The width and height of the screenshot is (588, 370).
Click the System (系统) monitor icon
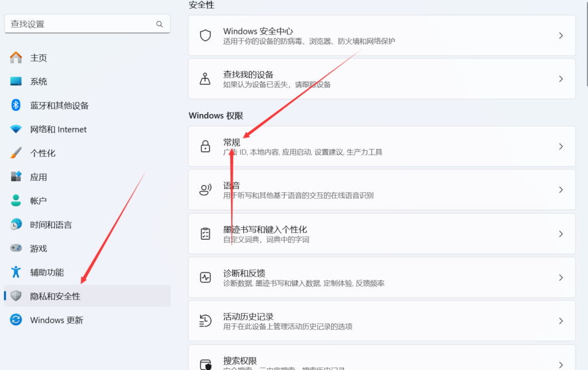pos(16,81)
